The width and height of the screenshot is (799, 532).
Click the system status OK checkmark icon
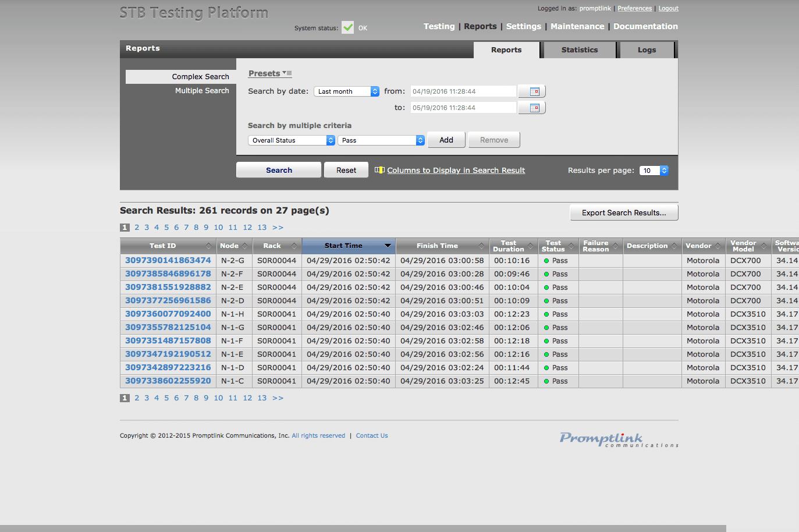click(x=347, y=27)
